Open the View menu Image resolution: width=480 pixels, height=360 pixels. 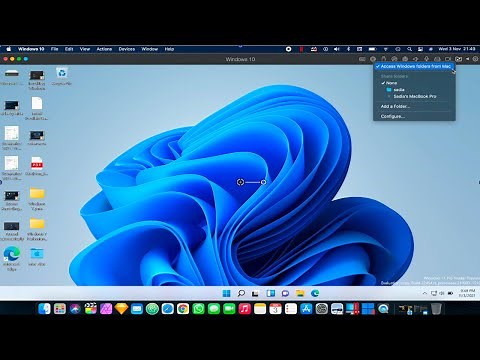(85, 49)
